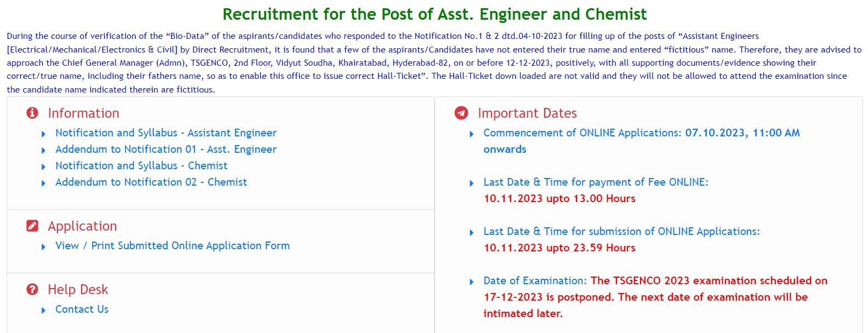Click the arrow icon before Commencement of ONLINE Applications
This screenshot has height=333, width=868.
(472, 133)
